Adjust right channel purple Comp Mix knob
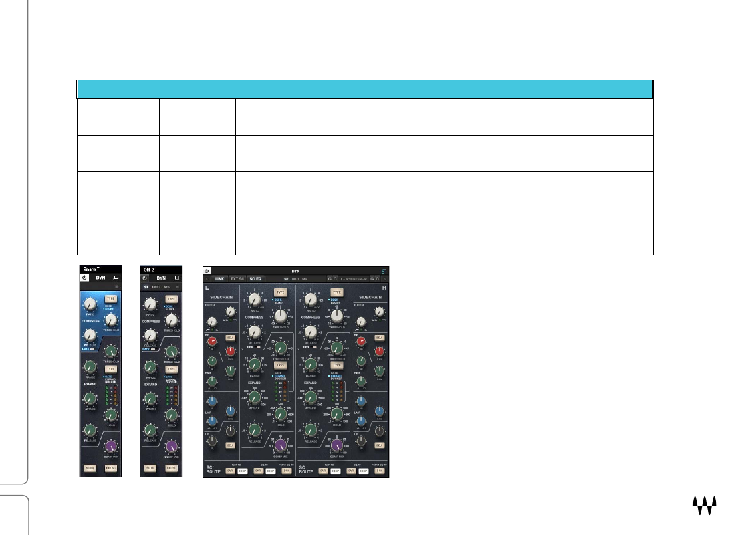This screenshot has height=535, width=756. [x=336, y=445]
